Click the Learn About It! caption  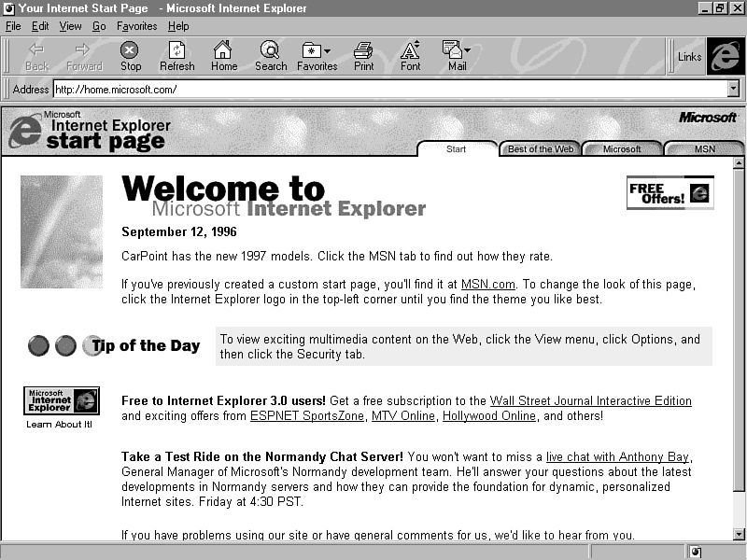60,425
